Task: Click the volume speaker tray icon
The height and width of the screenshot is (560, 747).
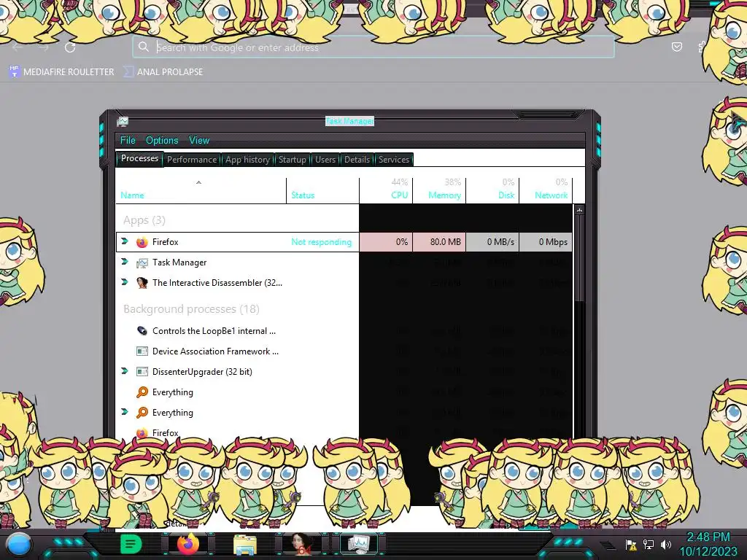Action: (666, 545)
